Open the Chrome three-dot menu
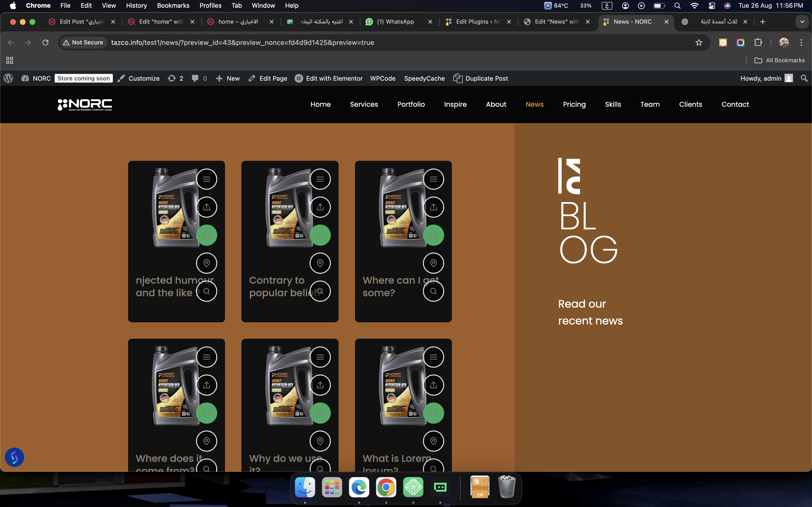This screenshot has width=812, height=507. (801, 42)
